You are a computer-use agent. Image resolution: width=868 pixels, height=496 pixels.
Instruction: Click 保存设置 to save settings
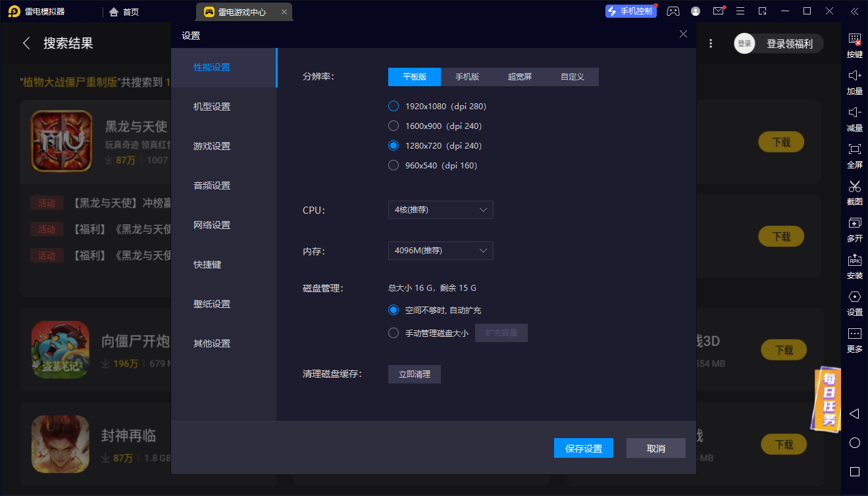pos(584,448)
